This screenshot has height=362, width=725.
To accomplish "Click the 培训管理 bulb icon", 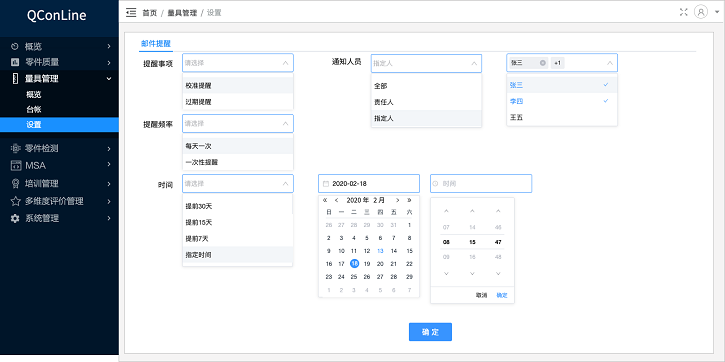I will pos(15,184).
